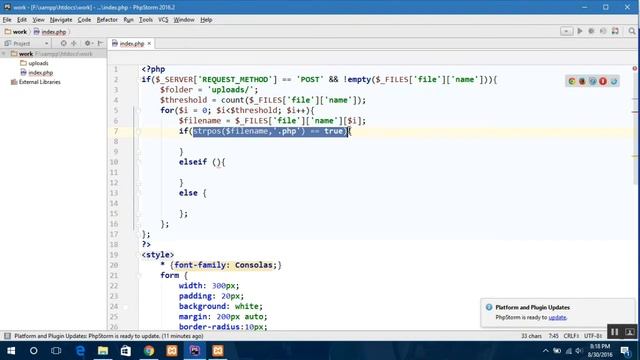640x360 pixels.
Task: Open Windows Store from taskbar
Action: tap(126, 351)
